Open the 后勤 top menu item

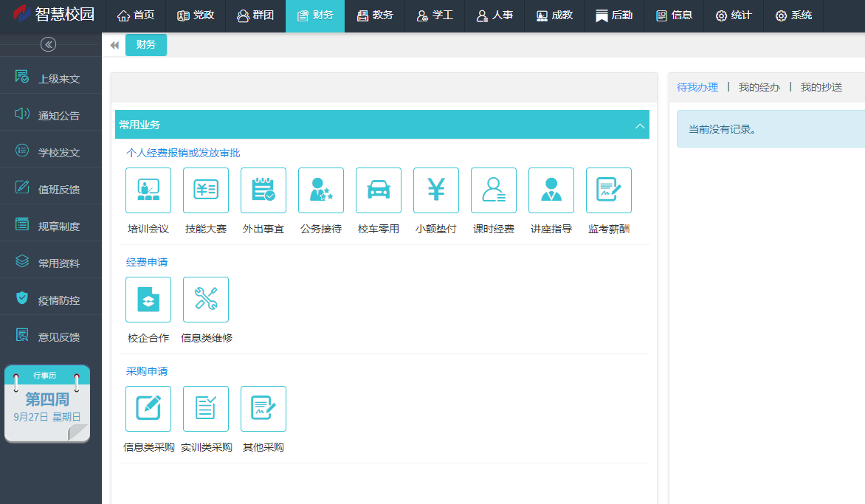[614, 15]
